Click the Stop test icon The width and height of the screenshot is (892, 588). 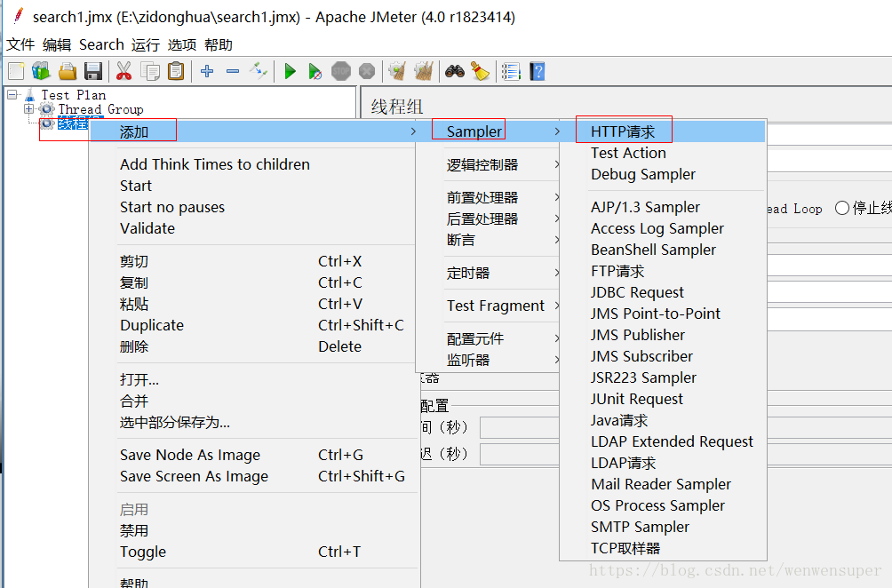(341, 71)
